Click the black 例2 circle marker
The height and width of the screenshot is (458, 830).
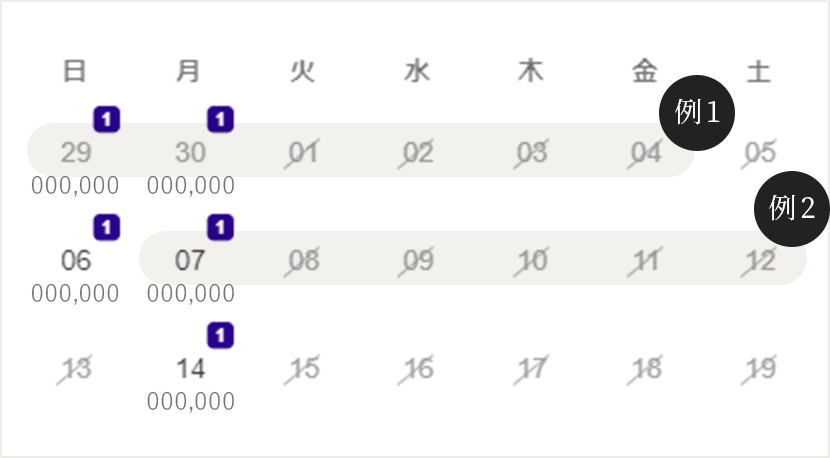tap(791, 209)
